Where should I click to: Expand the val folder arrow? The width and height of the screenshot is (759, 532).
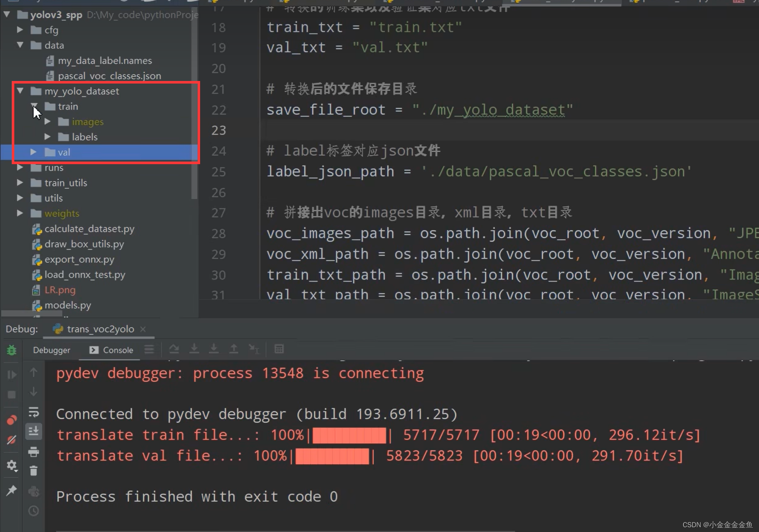point(34,152)
